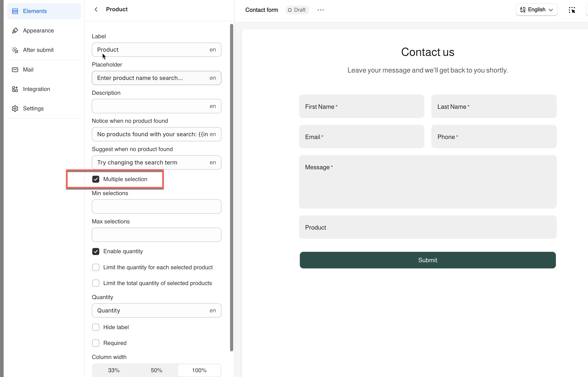Focus the Min selections input field
Viewport: 588px width, 377px height.
pos(156,207)
